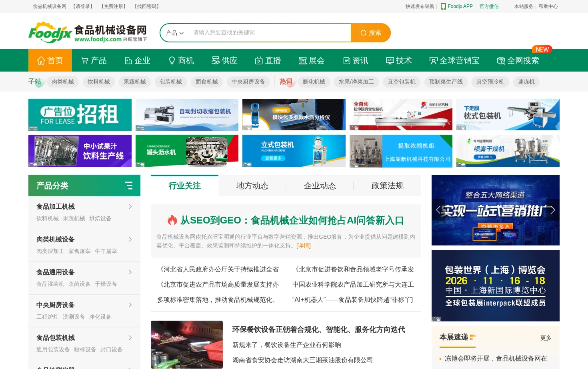Open the 速冻机 hot keyword tag
The height and width of the screenshot is (369, 588).
[526, 82]
